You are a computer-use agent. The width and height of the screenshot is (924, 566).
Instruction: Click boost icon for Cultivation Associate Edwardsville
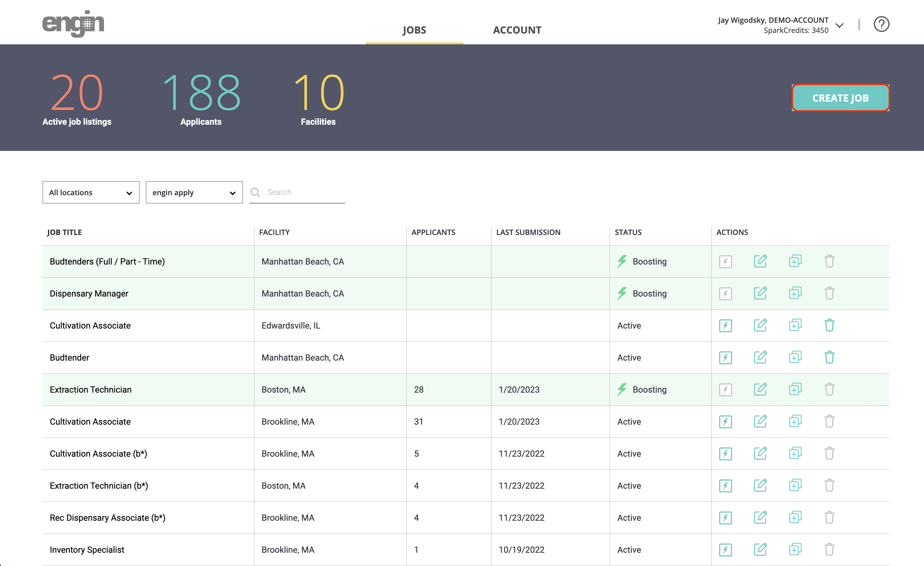725,325
